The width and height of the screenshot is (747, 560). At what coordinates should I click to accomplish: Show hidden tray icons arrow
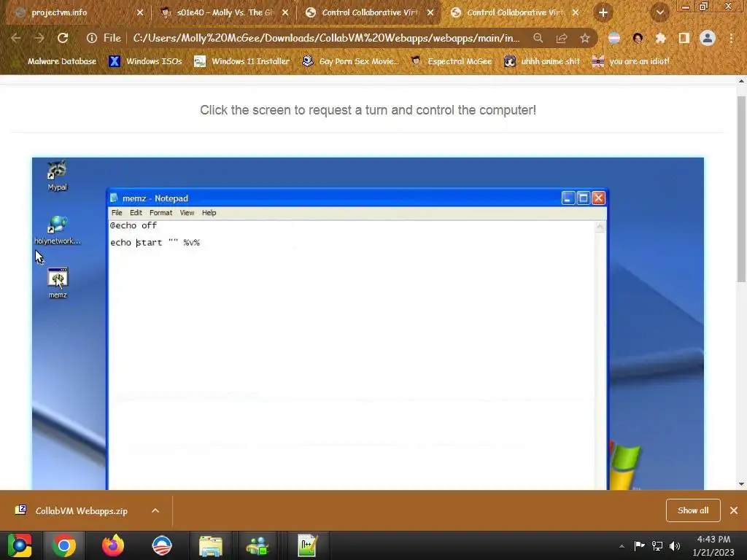pos(622,546)
